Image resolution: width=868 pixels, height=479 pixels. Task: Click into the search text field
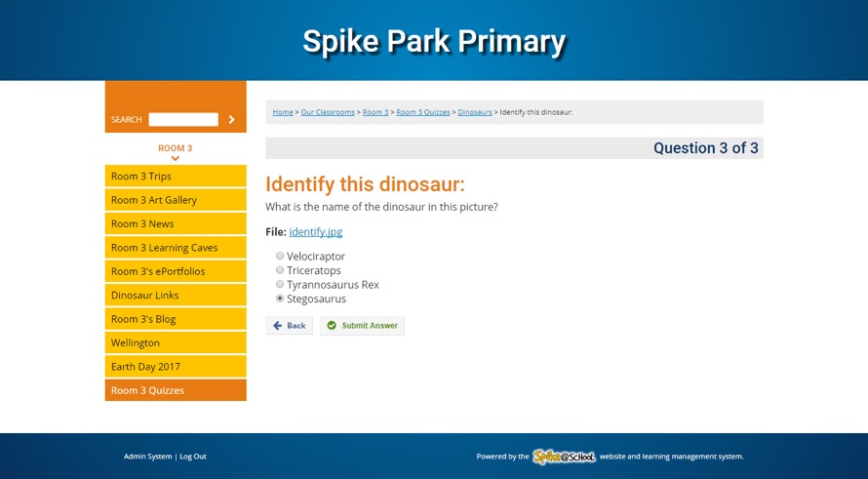[183, 120]
